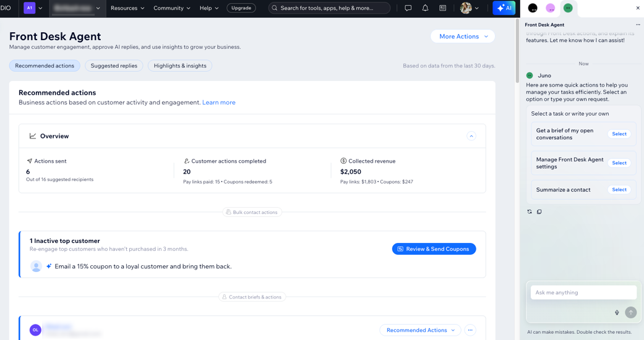Click 'Based on data from the last 30 days'
644x340 pixels.
(x=449, y=66)
